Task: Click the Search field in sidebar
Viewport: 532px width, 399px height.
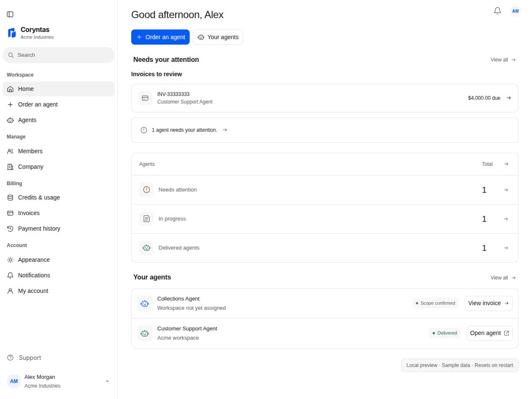Action: tap(58, 55)
